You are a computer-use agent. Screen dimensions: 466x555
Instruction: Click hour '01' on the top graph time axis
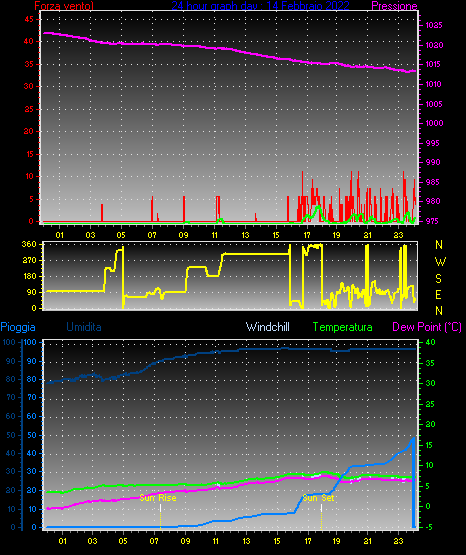coord(59,235)
